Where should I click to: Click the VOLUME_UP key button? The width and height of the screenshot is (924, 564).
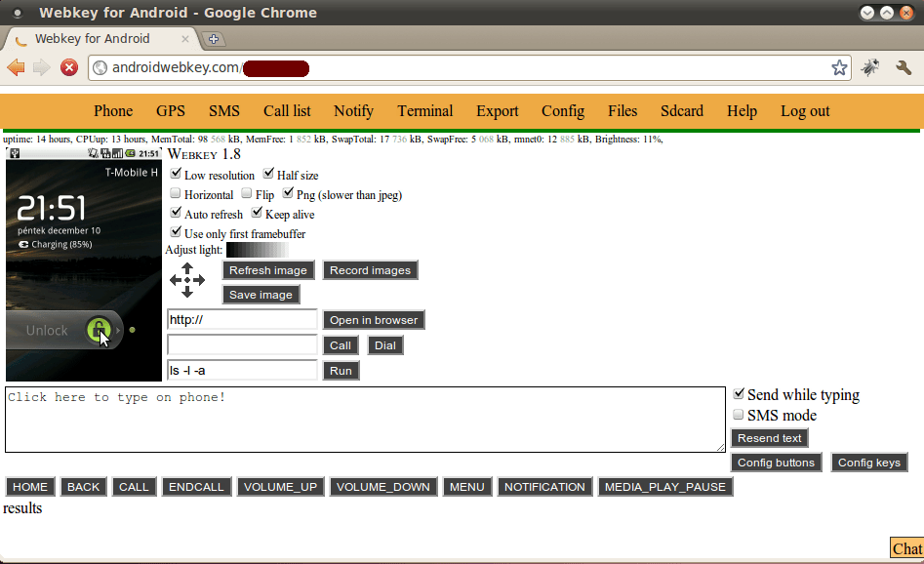tap(280, 487)
